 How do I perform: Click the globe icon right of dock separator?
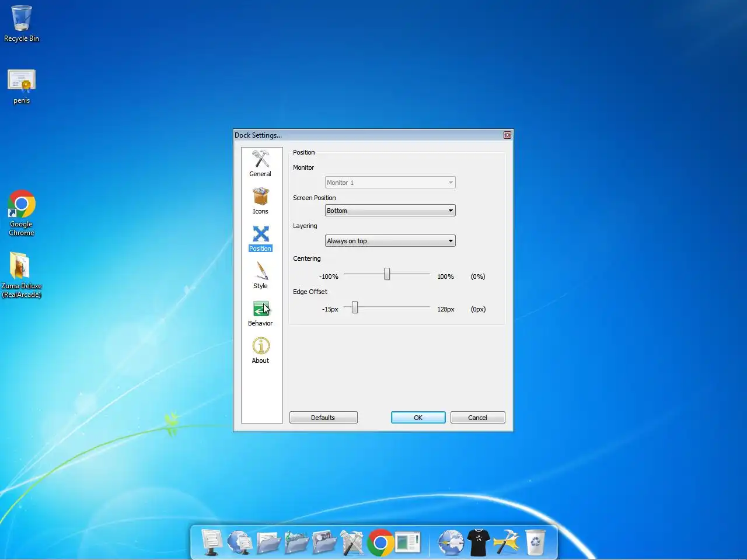coord(451,542)
